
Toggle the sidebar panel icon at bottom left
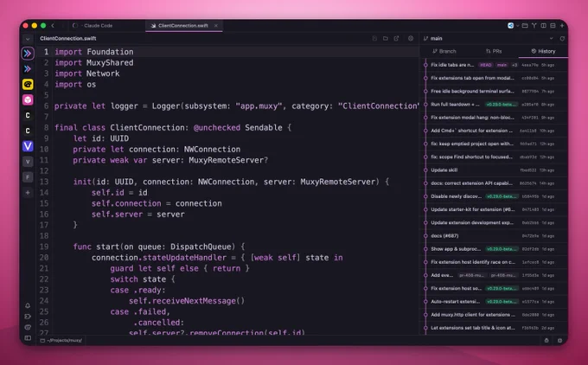(28, 338)
